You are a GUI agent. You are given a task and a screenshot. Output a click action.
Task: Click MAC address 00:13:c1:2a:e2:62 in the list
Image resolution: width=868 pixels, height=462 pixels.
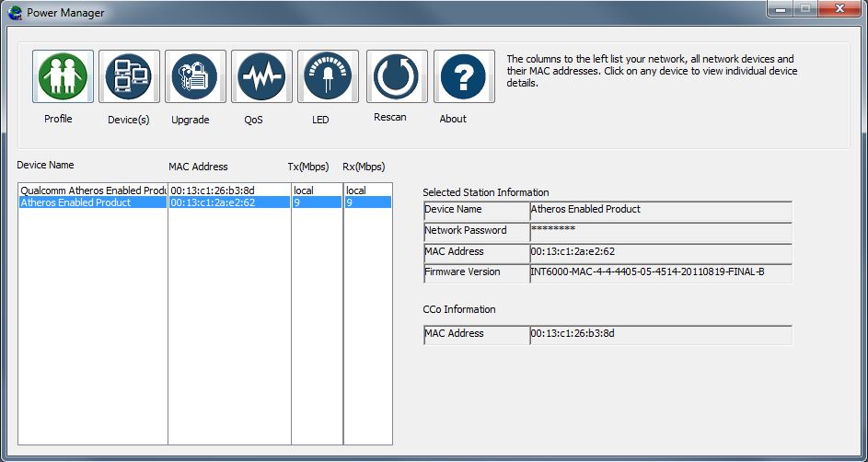(213, 202)
